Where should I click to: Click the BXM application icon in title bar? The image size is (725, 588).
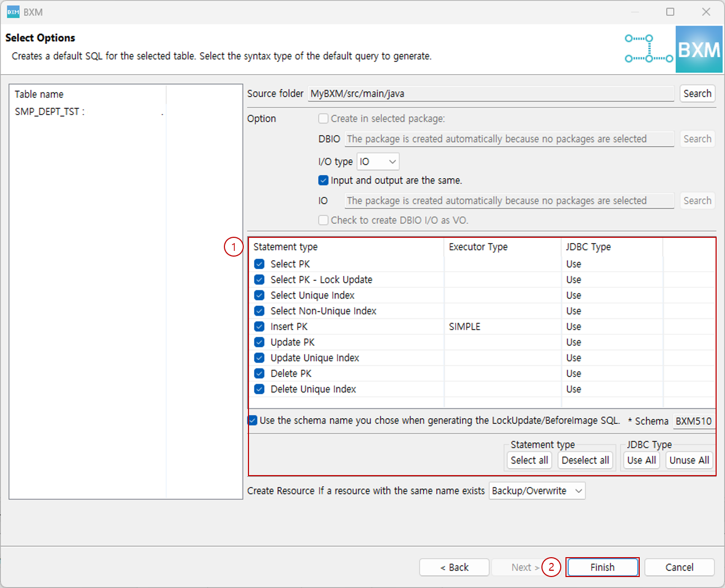point(13,11)
